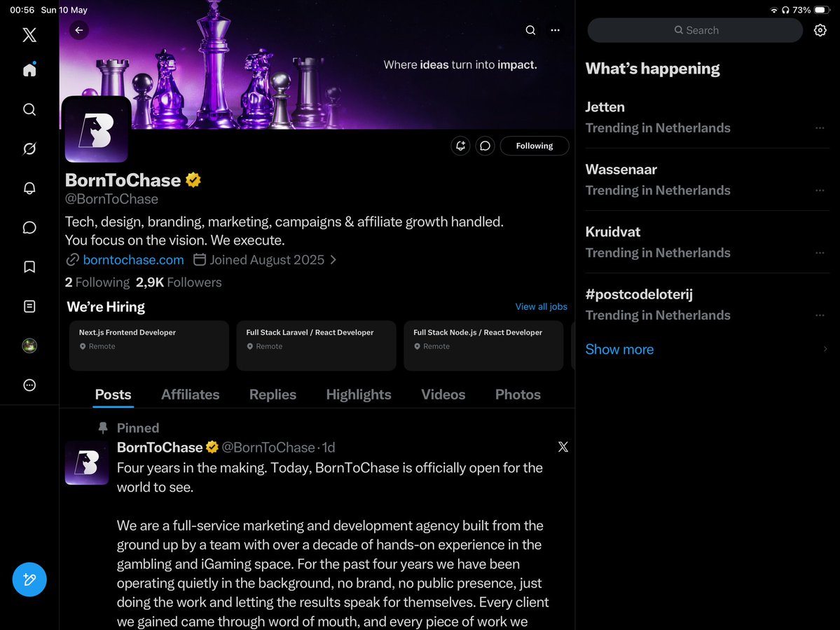This screenshot has height=630, width=840.
Task: Switch to the Videos tab
Action: click(443, 395)
